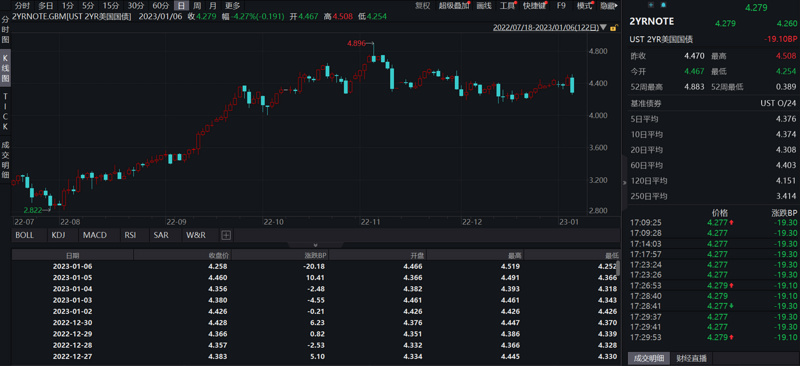Image resolution: width=800 pixels, height=366 pixels.
Task: Switch to the 5分 chart interval
Action: 88,6
